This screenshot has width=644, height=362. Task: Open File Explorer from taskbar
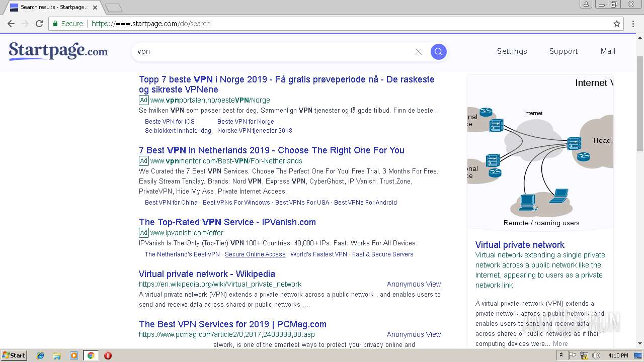[x=57, y=355]
